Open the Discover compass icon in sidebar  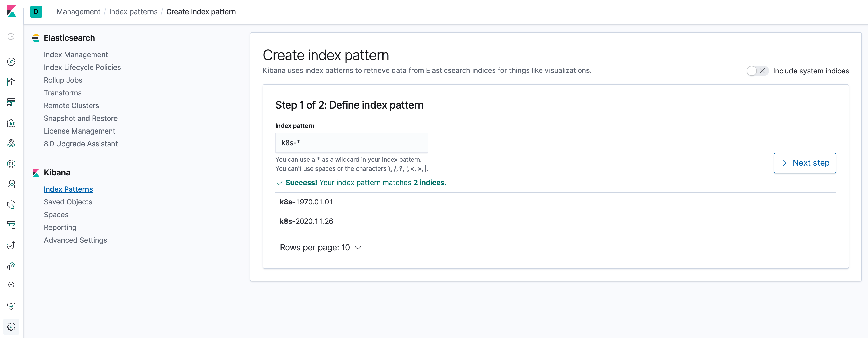[11, 62]
